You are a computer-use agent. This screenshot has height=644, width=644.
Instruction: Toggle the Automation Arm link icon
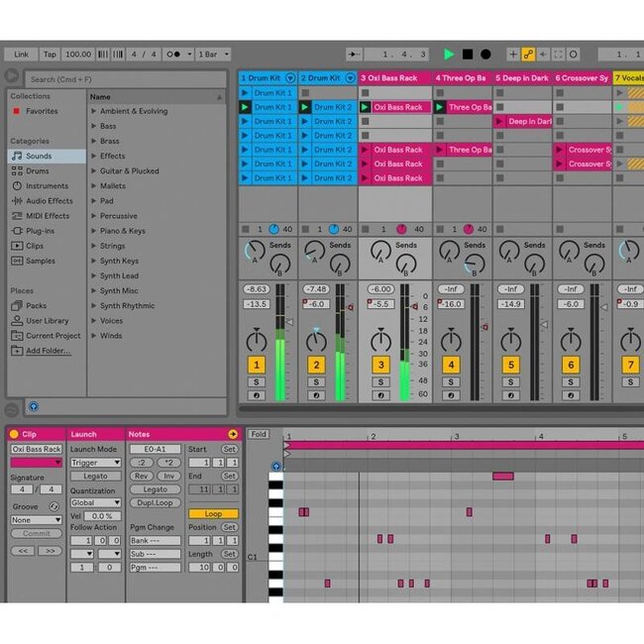528,54
